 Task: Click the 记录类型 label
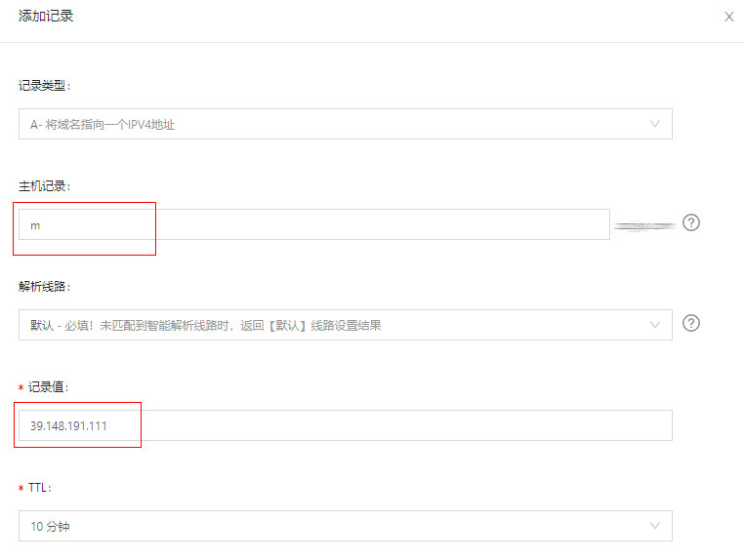(x=45, y=85)
